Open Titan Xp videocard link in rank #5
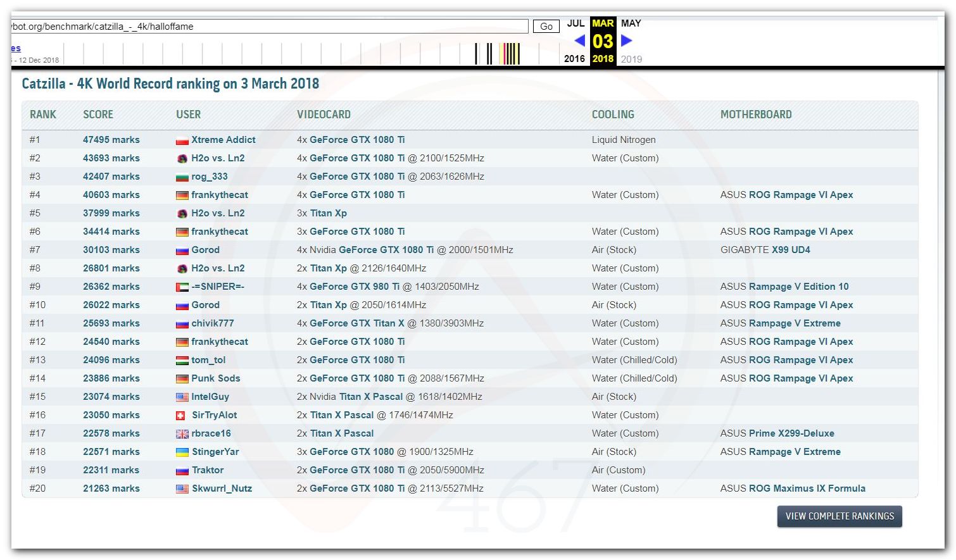 point(329,213)
